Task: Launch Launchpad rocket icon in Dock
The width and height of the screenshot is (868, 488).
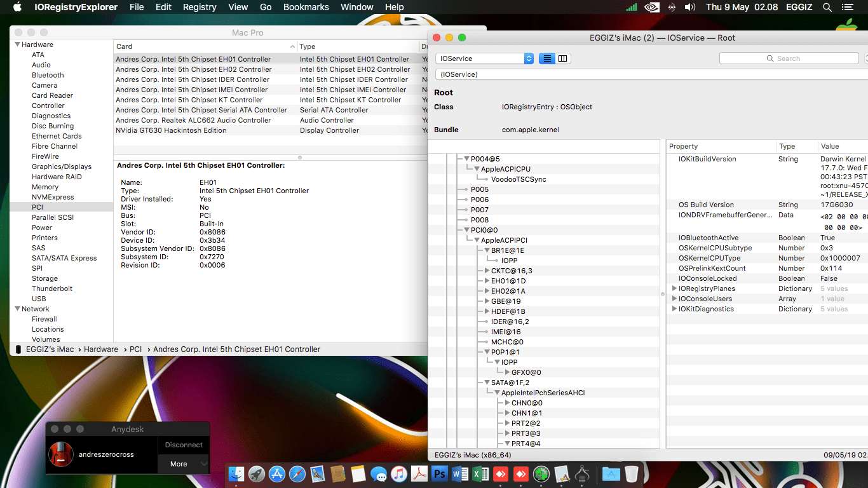Action: click(257, 474)
